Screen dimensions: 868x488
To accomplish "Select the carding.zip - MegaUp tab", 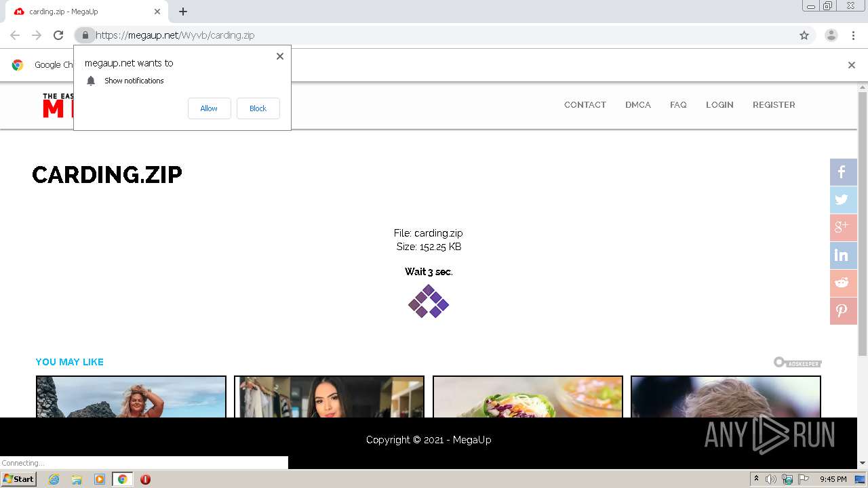I will (87, 12).
